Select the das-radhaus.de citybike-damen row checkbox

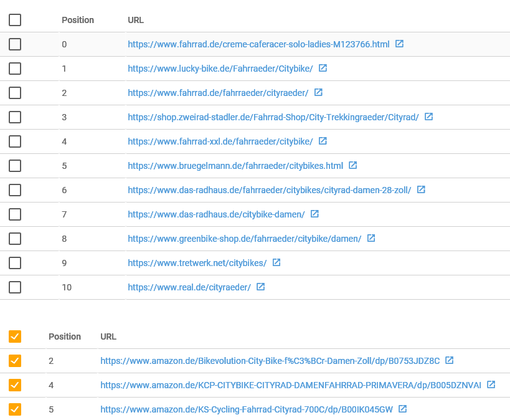pos(15,214)
